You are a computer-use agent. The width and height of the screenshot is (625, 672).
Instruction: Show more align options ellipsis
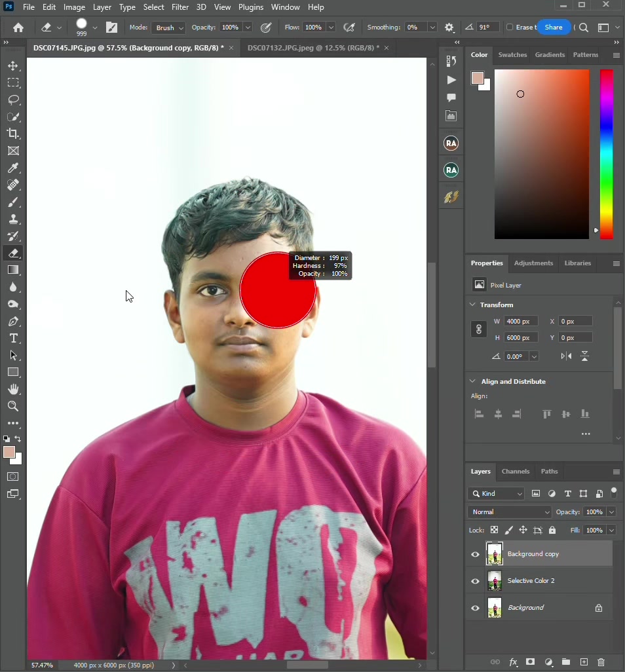pyautogui.click(x=586, y=434)
